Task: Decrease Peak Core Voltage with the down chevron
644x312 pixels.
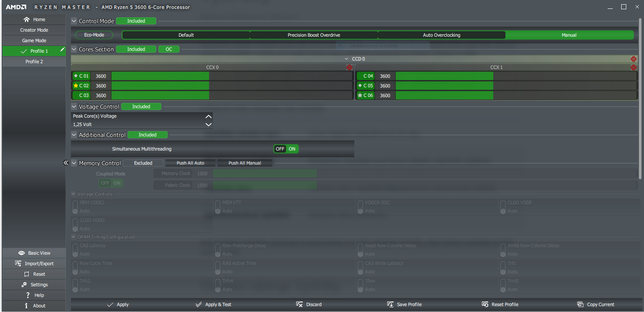Action: point(208,124)
